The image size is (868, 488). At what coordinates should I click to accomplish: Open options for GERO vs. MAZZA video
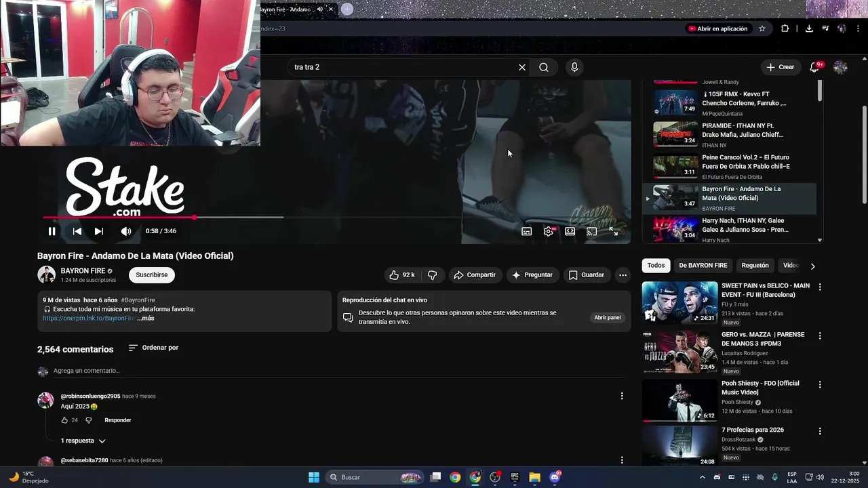coord(820,335)
